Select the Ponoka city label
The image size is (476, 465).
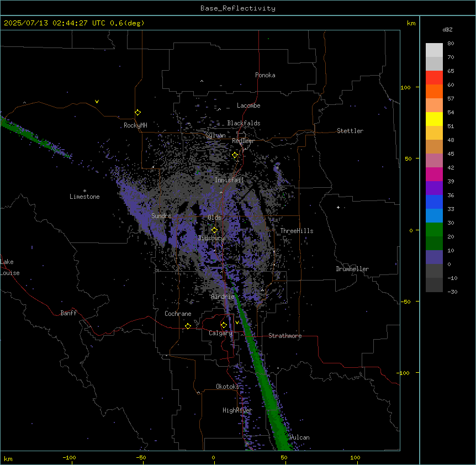click(x=265, y=75)
